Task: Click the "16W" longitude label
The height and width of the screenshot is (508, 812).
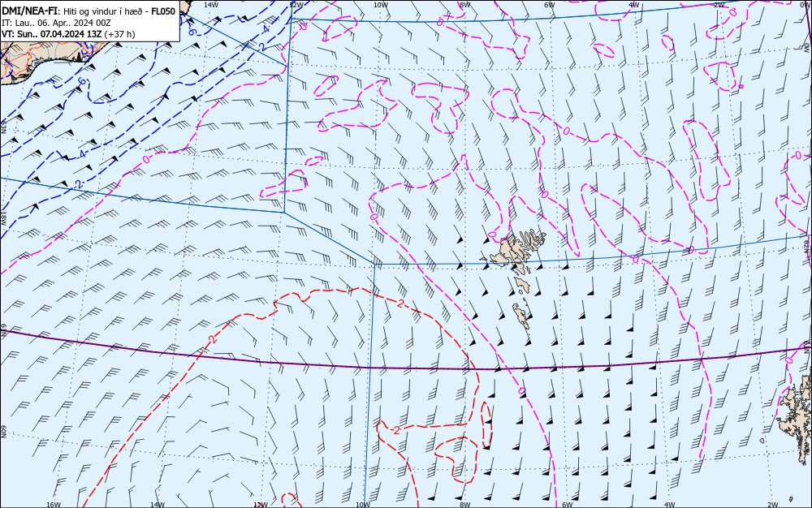Action: coord(54,505)
